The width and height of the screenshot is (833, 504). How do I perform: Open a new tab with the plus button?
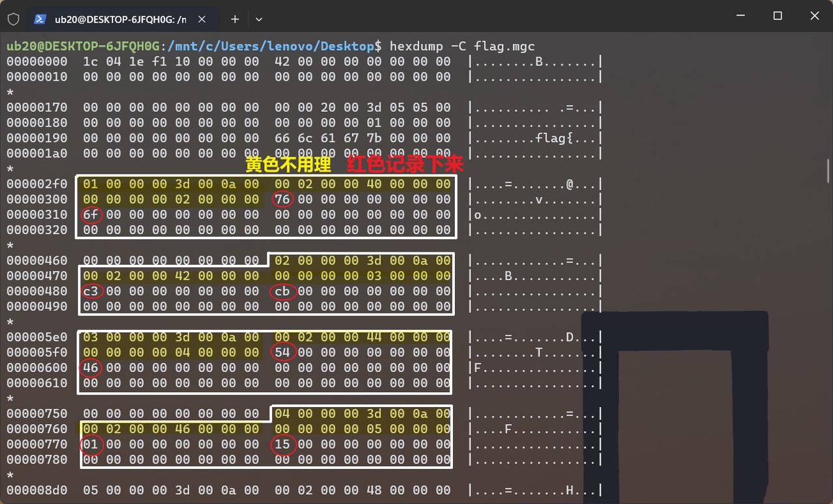235,20
